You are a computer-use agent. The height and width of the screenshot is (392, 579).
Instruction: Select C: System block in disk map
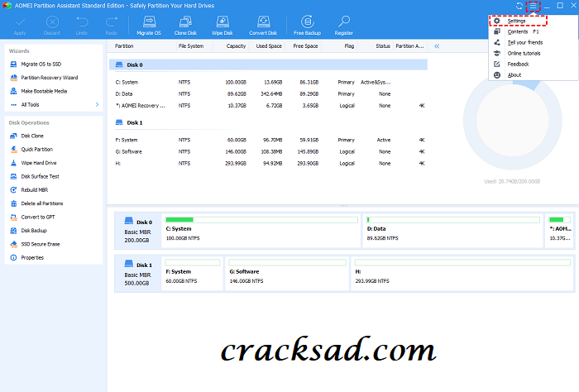pyautogui.click(x=261, y=231)
